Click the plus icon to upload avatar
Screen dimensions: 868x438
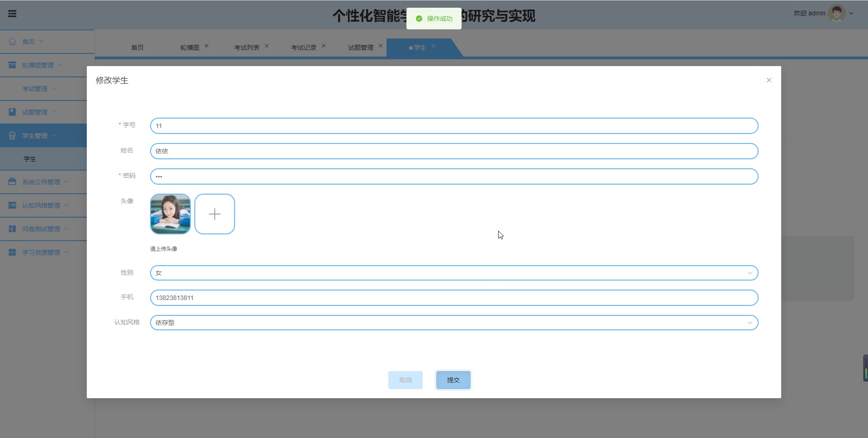coord(215,214)
